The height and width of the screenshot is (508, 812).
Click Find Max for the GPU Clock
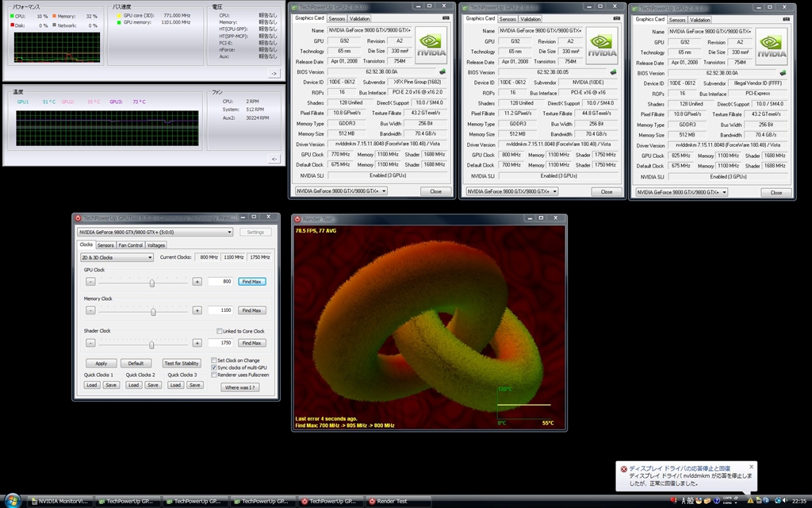coord(252,282)
